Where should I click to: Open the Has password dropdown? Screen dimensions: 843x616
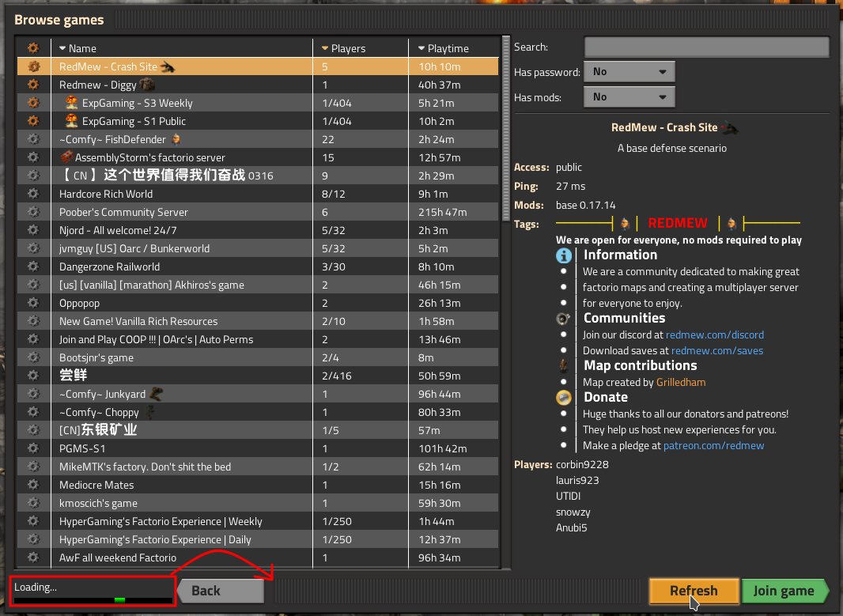tap(629, 71)
